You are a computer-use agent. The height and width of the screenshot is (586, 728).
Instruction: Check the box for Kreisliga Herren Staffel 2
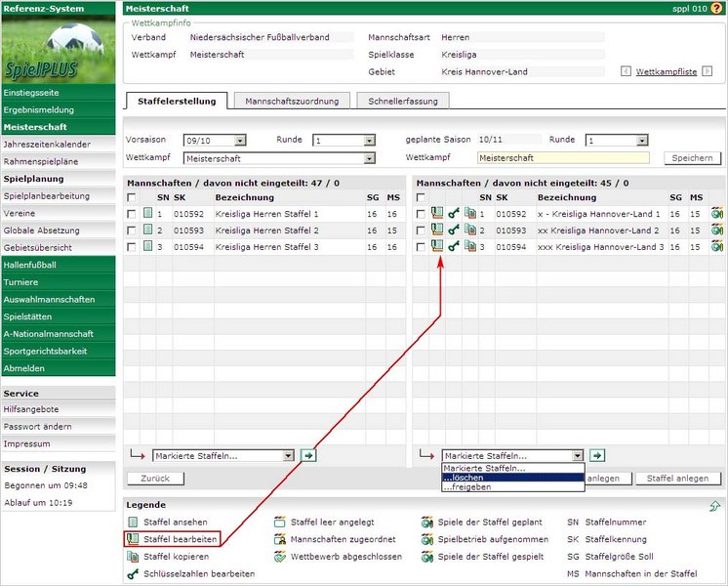pos(132,230)
